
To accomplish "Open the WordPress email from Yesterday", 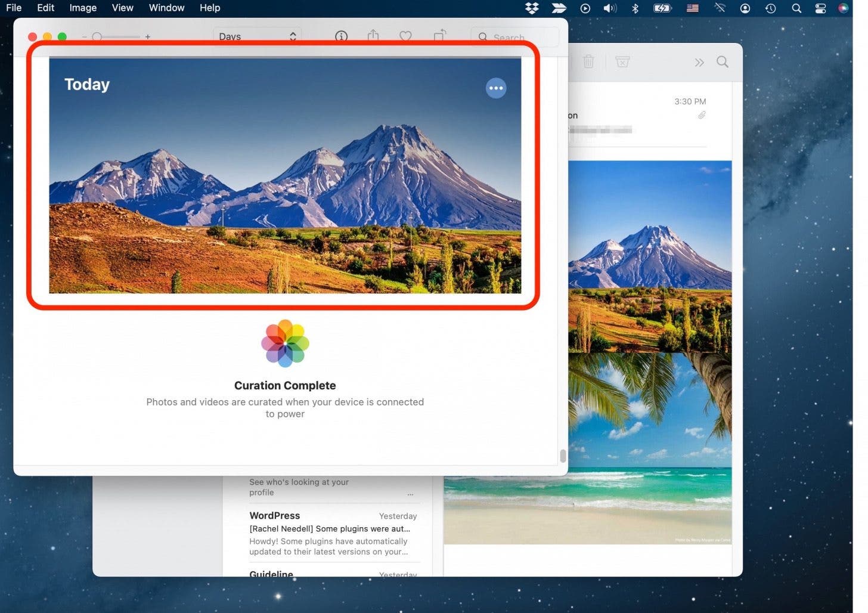I will 333,533.
